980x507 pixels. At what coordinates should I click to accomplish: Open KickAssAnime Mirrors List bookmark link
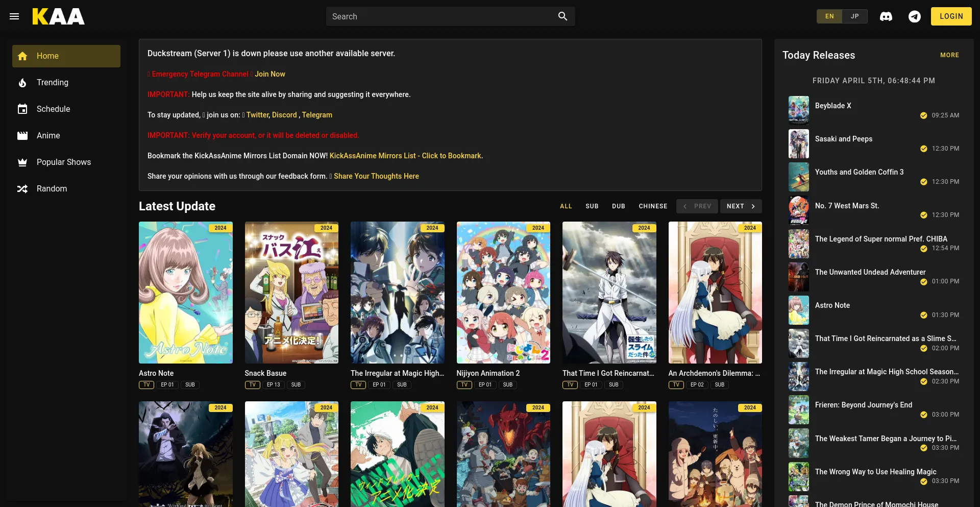pyautogui.click(x=406, y=156)
